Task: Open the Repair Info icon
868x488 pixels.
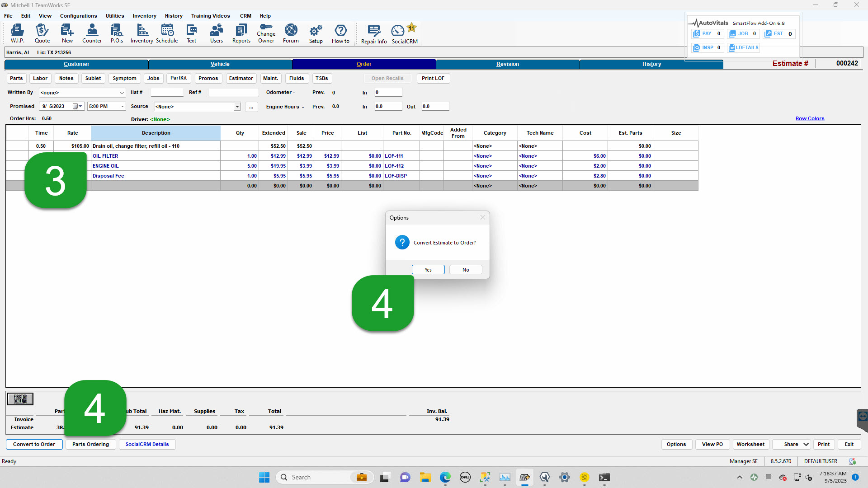Action: [374, 34]
